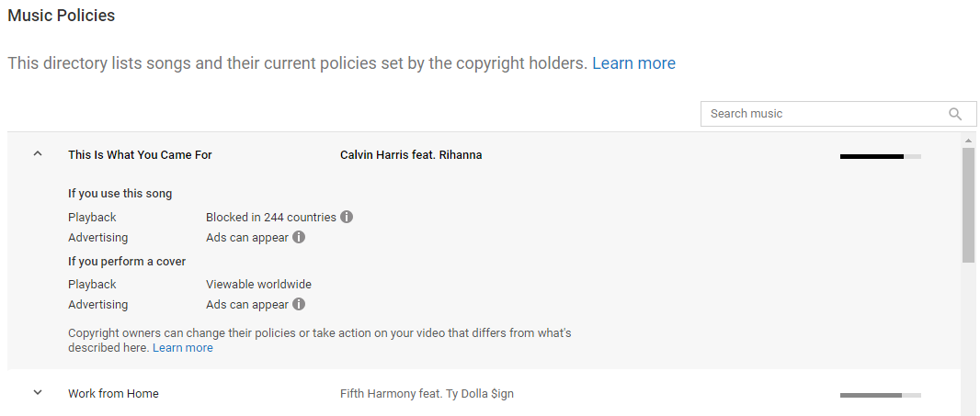Viewport: 980px width, 416px height.
Task: Open info icon next to song-use Ads can appear
Action: pyautogui.click(x=299, y=237)
